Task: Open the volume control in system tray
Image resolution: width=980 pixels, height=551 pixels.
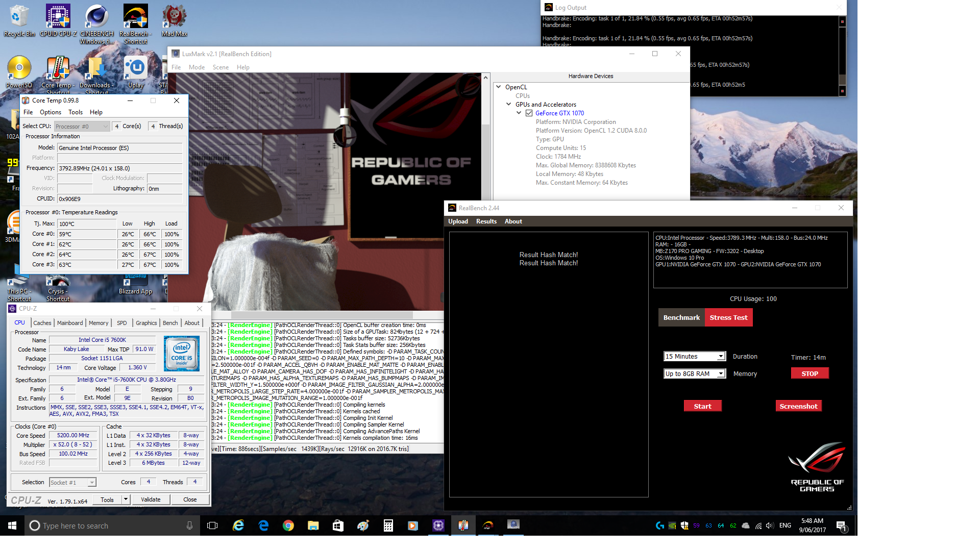Action: click(x=770, y=525)
